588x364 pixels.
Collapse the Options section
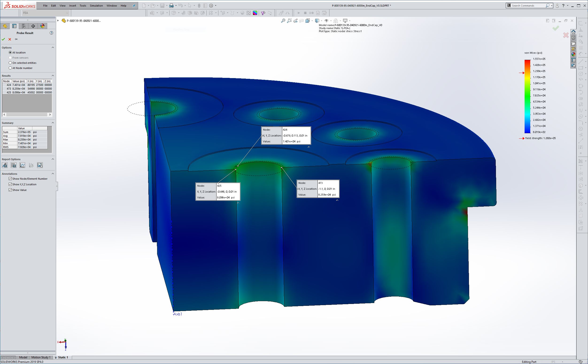[53, 48]
